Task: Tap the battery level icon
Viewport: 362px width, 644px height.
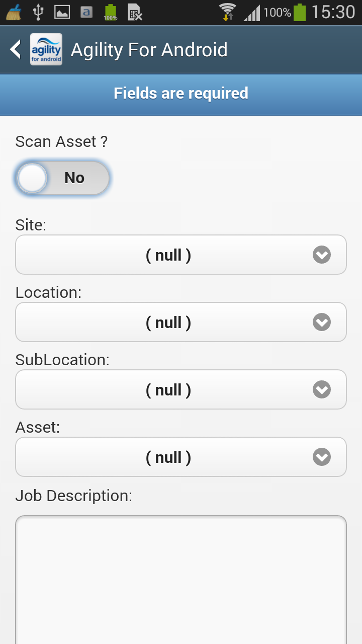Action: (300, 12)
